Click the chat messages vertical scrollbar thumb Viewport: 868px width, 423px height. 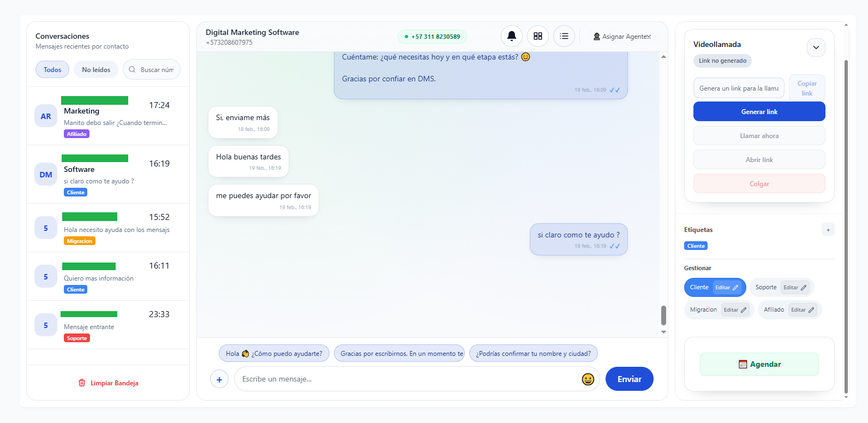coord(663,315)
